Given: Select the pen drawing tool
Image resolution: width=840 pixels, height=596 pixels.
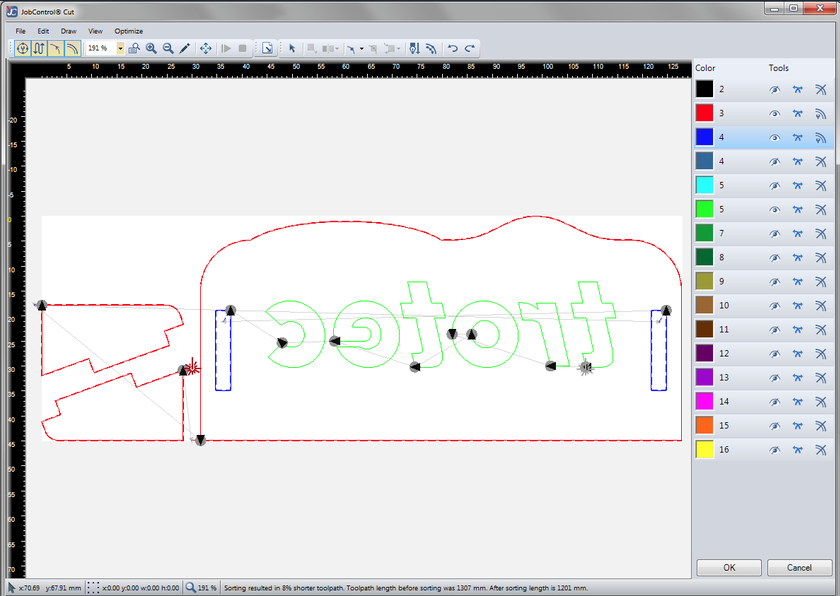Looking at the screenshot, I should [x=185, y=48].
